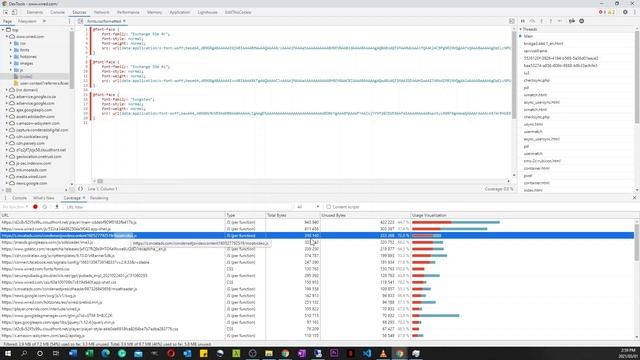This screenshot has height=360, width=640.
Task: Clear all coverage with the clear icon
Action: click(45, 207)
